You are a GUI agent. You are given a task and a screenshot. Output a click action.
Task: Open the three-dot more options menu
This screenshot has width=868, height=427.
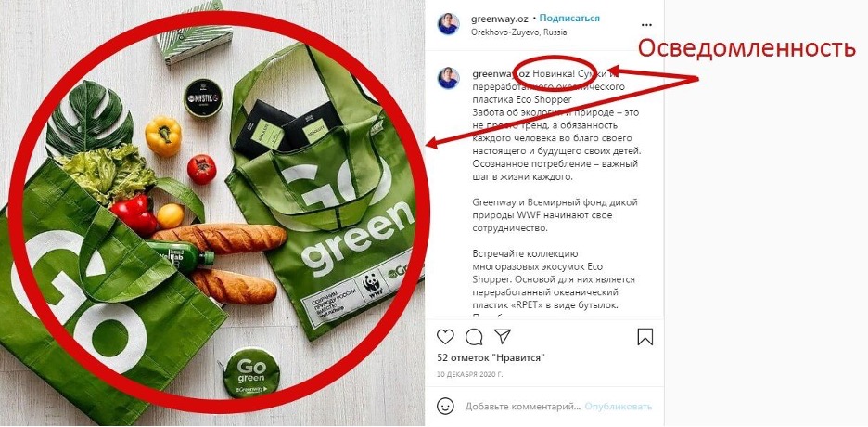(x=646, y=25)
